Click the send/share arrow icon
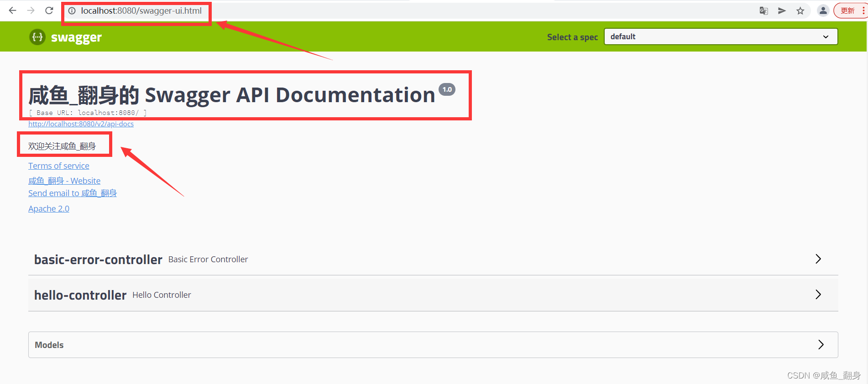This screenshot has height=384, width=868. [782, 11]
